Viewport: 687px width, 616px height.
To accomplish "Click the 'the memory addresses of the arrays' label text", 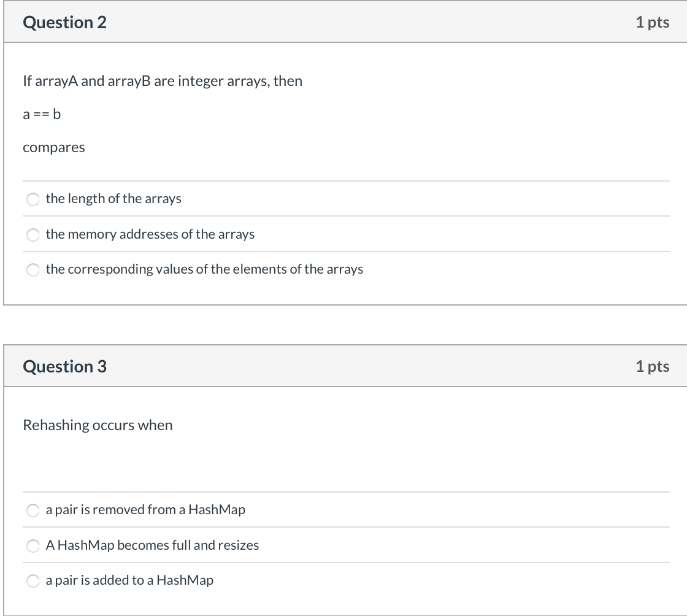I will (150, 234).
